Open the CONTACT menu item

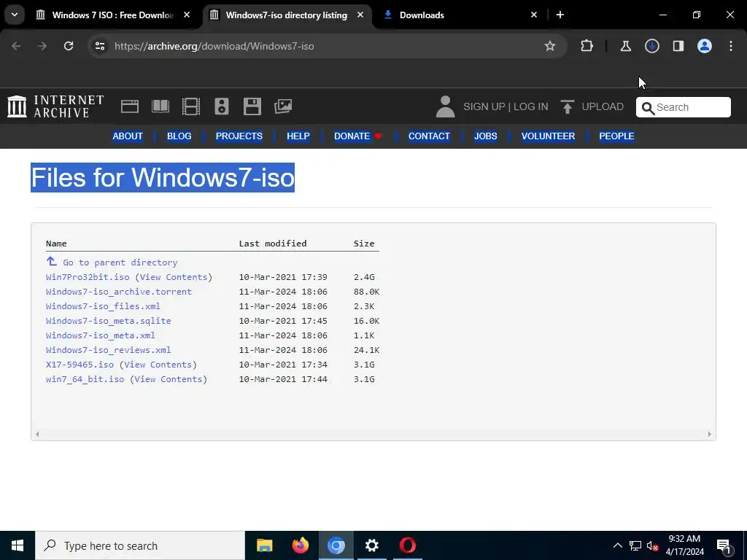pos(429,136)
